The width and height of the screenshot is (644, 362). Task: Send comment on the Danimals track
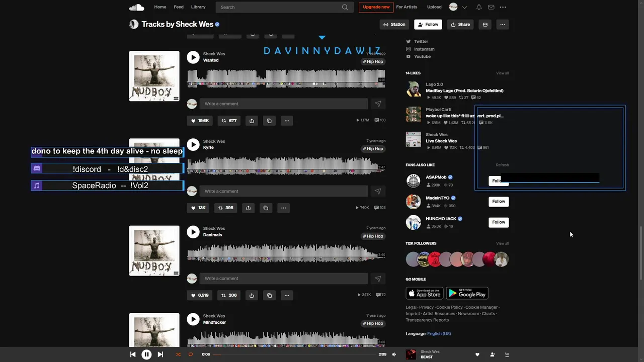(x=378, y=278)
